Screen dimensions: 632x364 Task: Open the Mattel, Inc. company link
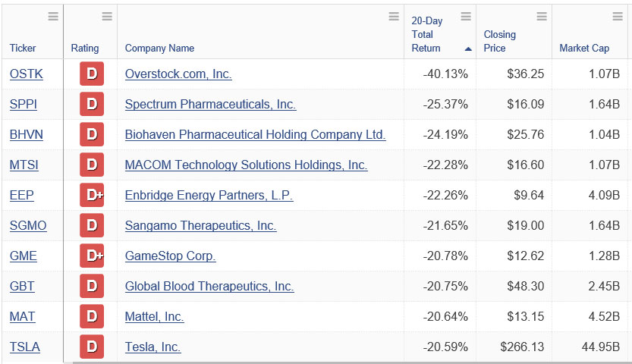point(154,316)
